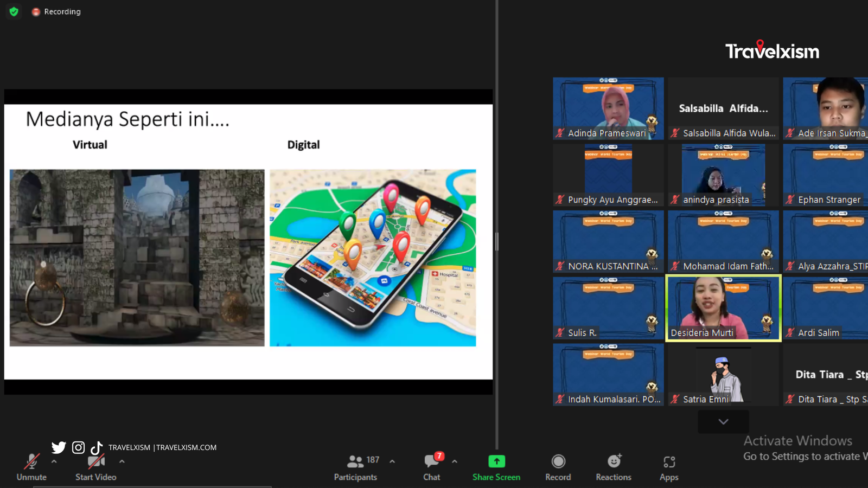Screen dimensions: 868x488
Task: Select Desideria Murti's video tile
Action: coord(723,307)
